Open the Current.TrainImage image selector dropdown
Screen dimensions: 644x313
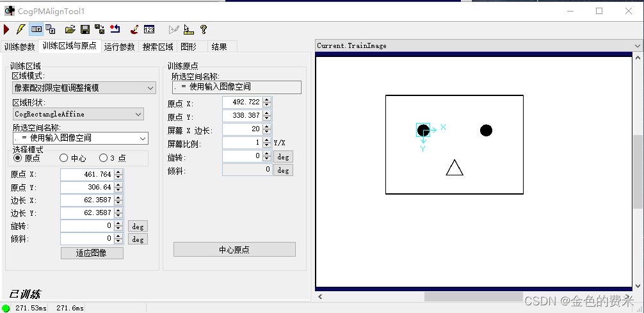pyautogui.click(x=478, y=45)
